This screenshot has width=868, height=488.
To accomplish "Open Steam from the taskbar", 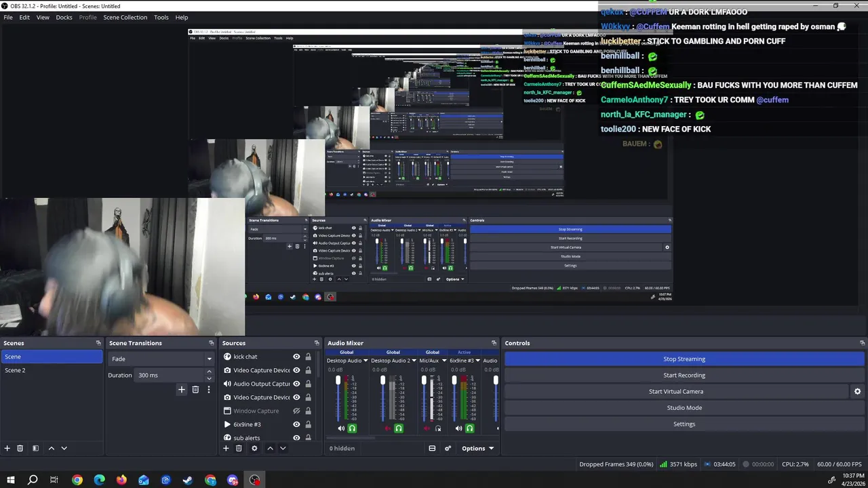I will (x=188, y=480).
